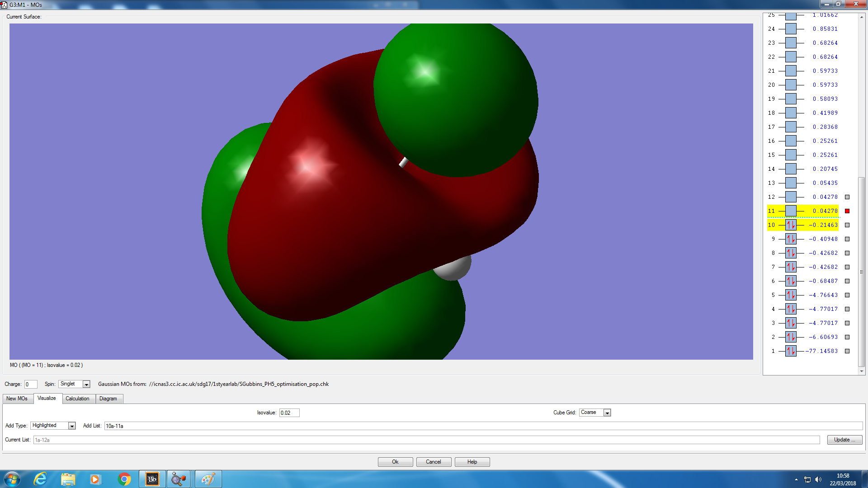The width and height of the screenshot is (868, 488).
Task: Click the Isovalue input field
Action: [289, 413]
